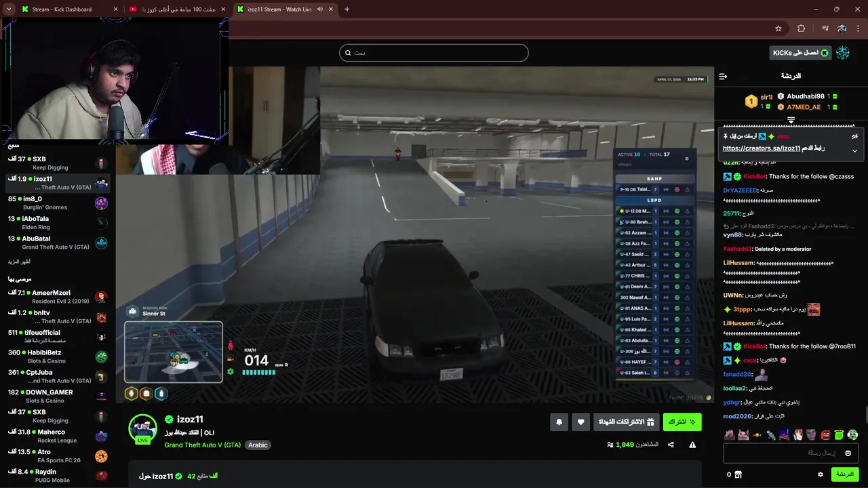
Task: Share the stream with the share icon
Action: tap(671, 445)
